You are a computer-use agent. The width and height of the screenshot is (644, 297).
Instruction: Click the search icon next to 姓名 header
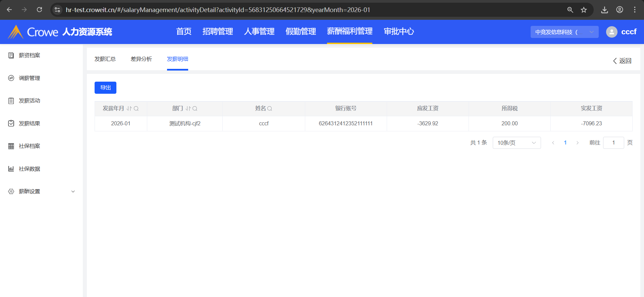click(270, 109)
